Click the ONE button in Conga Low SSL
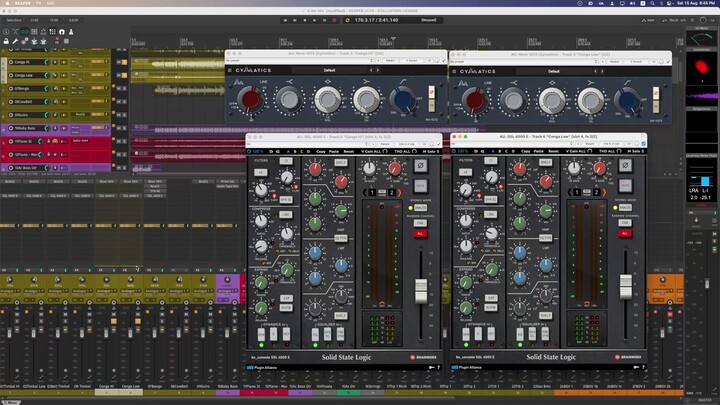The image size is (720, 405). (x=625, y=223)
